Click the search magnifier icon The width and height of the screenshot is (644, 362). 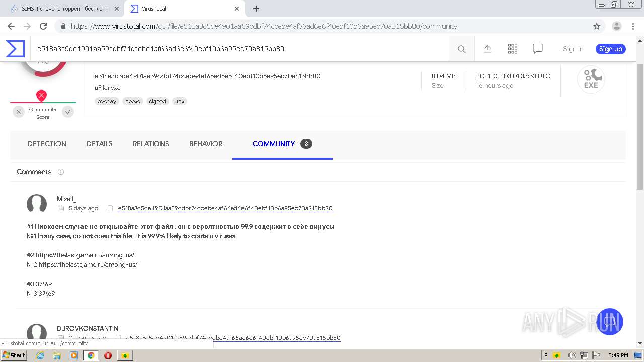(461, 49)
